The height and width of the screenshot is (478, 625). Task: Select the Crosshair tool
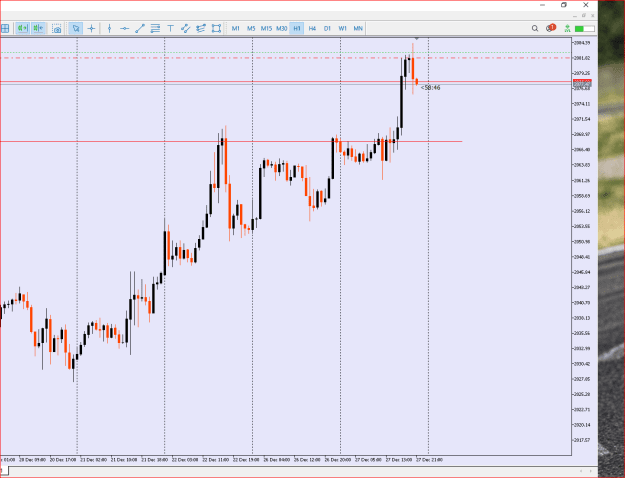(91, 28)
